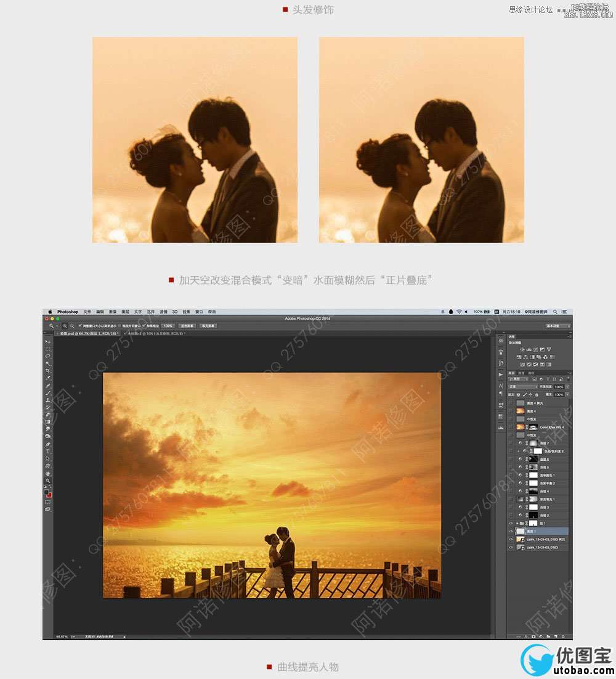Screen dimensions: 616x679
Task: Select the Type (T) tool
Action: tap(47, 451)
